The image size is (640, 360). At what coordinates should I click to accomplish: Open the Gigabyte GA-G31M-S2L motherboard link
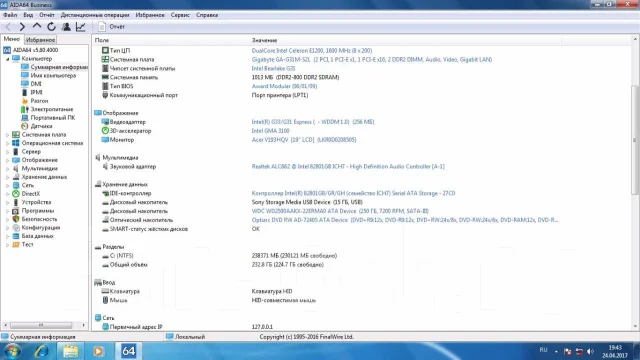click(x=371, y=60)
